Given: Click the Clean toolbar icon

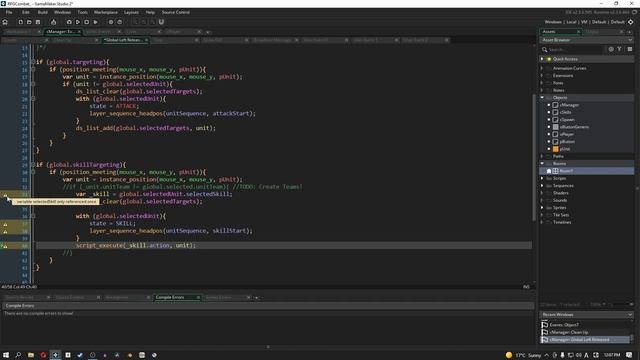Looking at the screenshot, I should click(x=96, y=22).
